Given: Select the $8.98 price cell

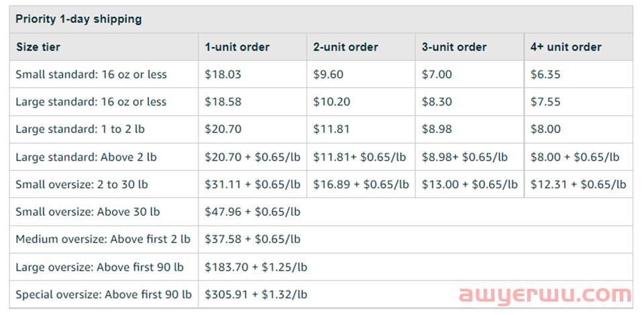Looking at the screenshot, I should click(x=435, y=129).
